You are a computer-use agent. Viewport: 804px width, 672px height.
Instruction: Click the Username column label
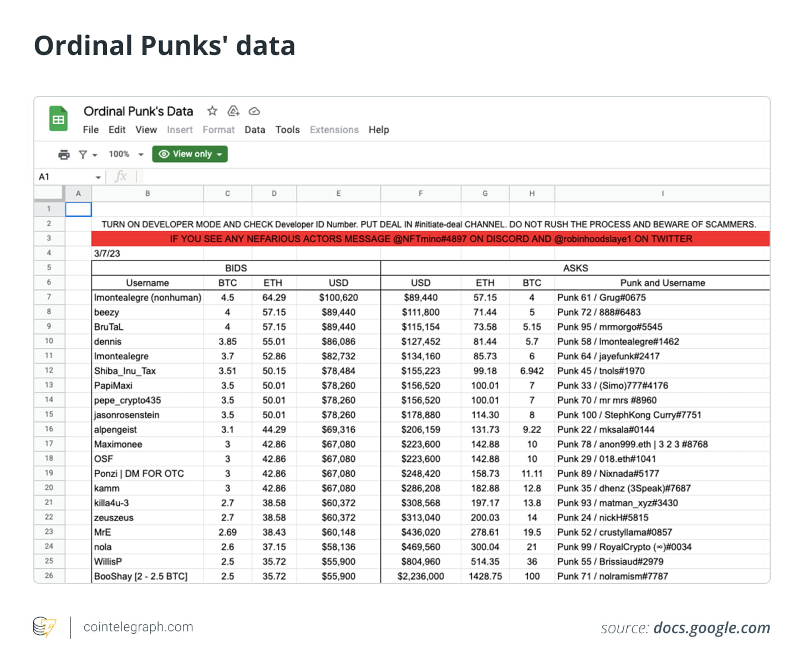pos(147,283)
